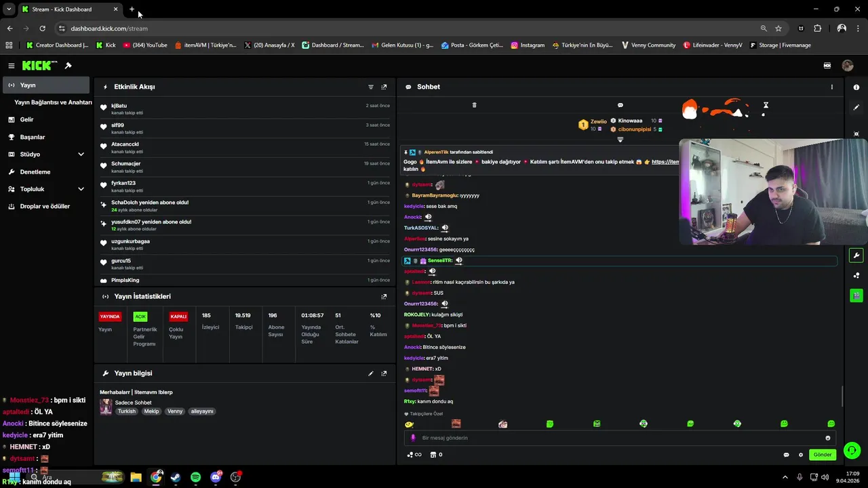Click the speech bubble icon atop chat
The height and width of the screenshot is (488, 868).
(620, 105)
